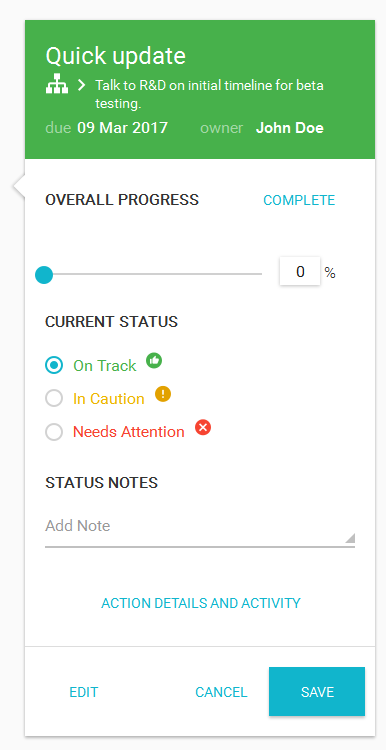Click the note field resize corner handle
Screen dimensions: 386x750
(x=351, y=538)
